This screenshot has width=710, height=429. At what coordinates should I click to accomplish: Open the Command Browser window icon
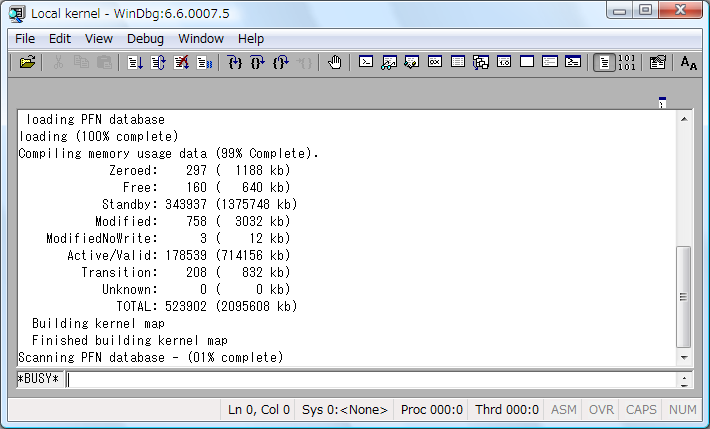pyautogui.click(x=573, y=62)
